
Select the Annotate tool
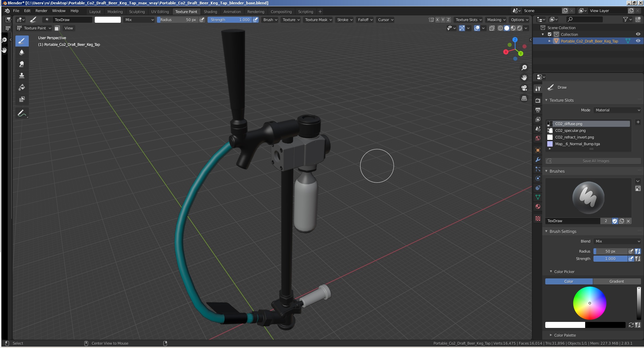(x=22, y=113)
